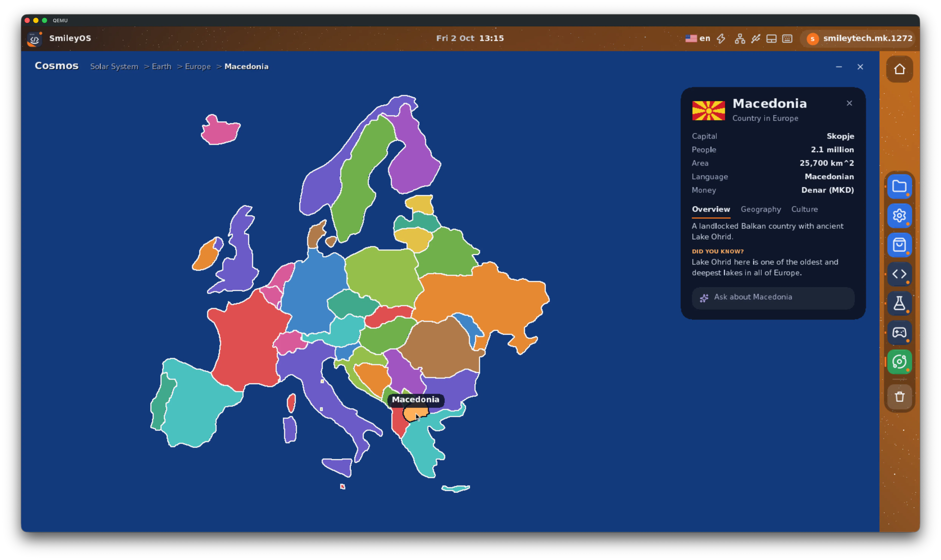Go to Solar System breadcrumb
The height and width of the screenshot is (560, 941).
tap(114, 66)
